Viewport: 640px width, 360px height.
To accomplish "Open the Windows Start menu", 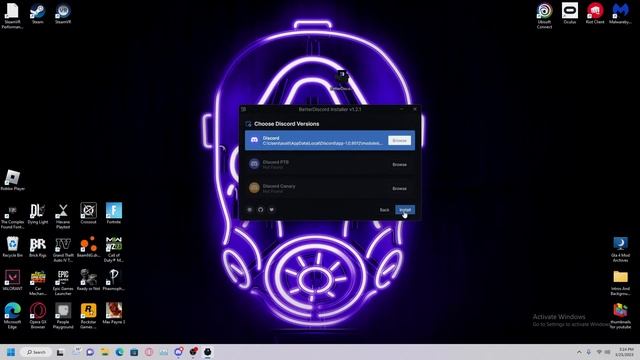I will tap(11, 352).
